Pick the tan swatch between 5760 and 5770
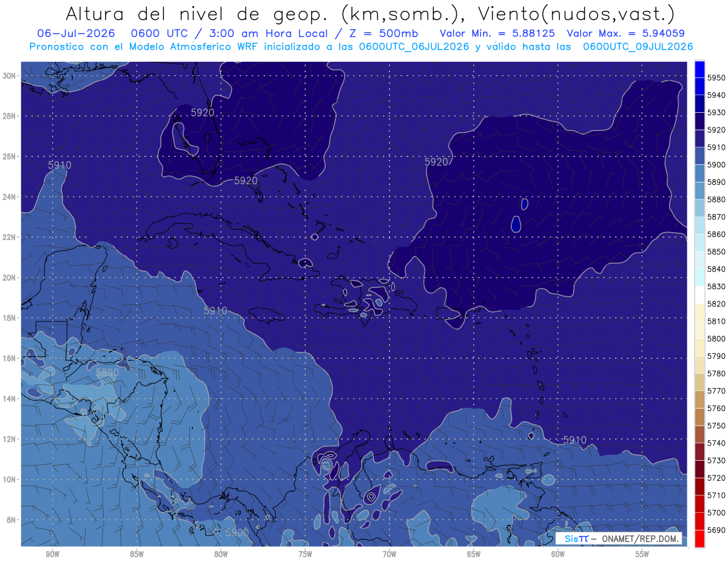This screenshot has width=728, height=562. click(699, 400)
